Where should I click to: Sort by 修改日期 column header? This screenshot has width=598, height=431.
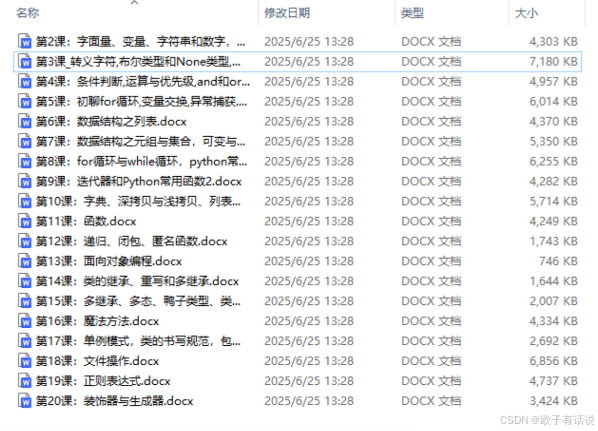pos(287,13)
